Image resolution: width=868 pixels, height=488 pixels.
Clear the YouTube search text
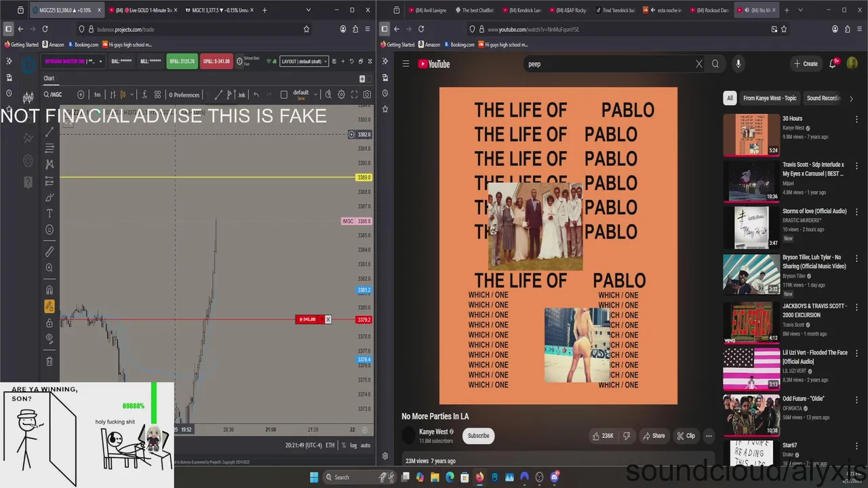tap(699, 64)
